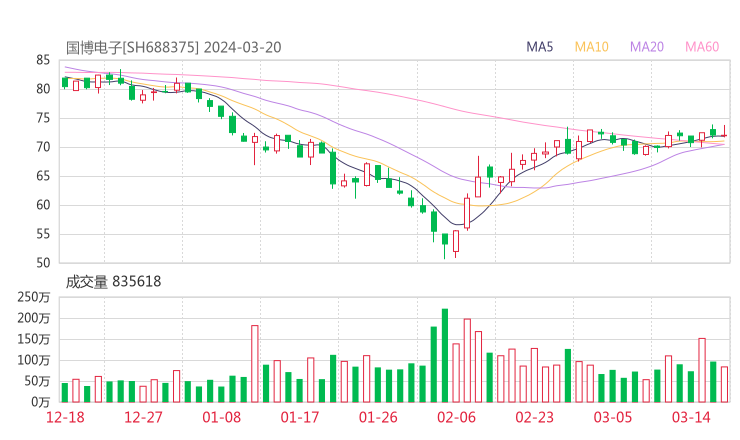Screen dimensions: 740x440
Task: Click the last candlestick on the right
Action: 724,131
